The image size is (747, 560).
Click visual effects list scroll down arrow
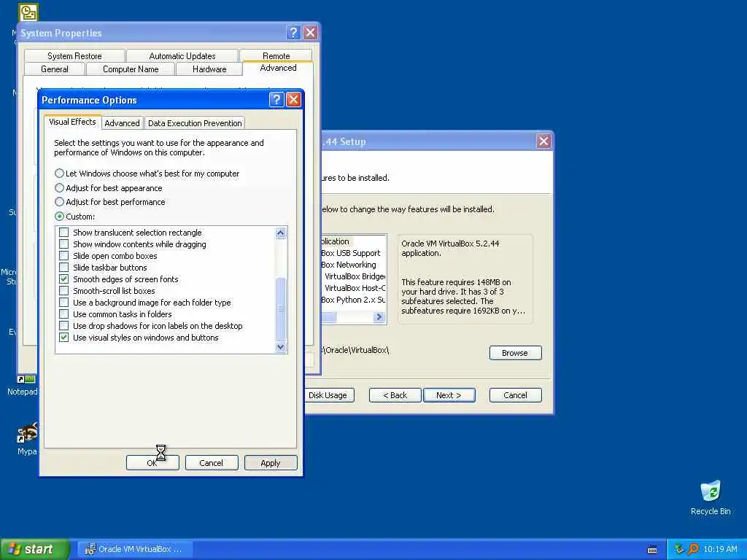[x=281, y=346]
